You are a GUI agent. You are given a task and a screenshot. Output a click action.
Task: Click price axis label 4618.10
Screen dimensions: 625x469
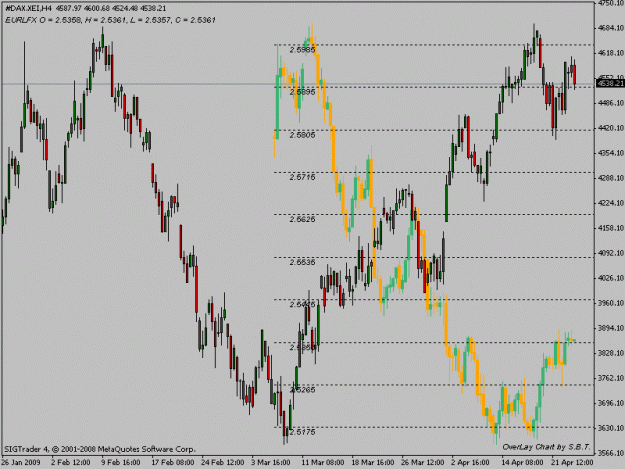(x=611, y=53)
